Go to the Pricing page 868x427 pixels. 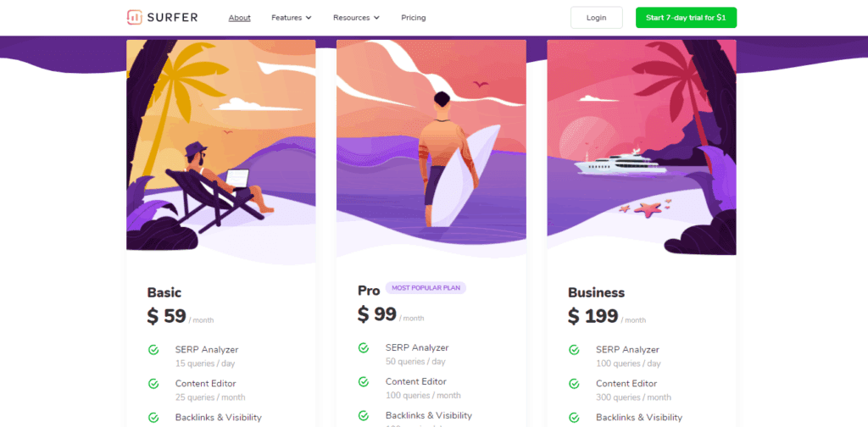(x=414, y=18)
